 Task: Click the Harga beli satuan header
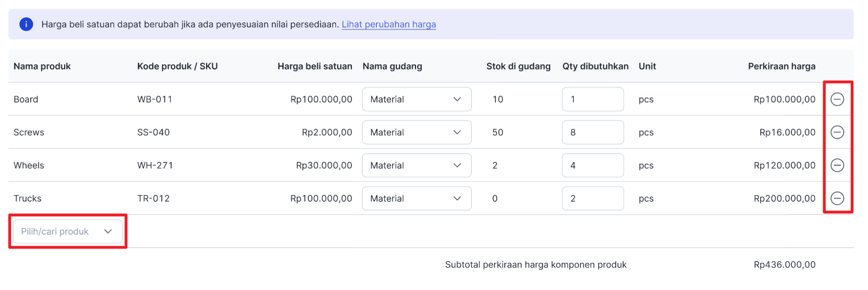(x=315, y=66)
